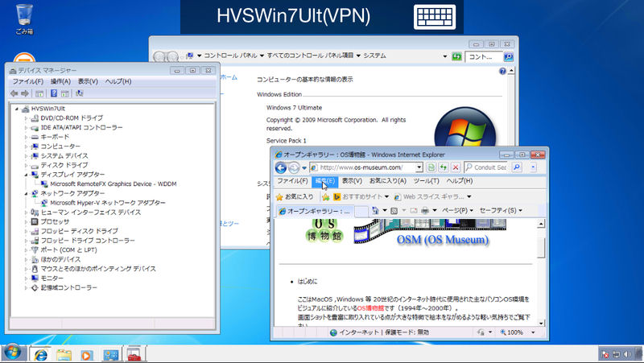Click the green refresh button in Control Panel address bar

click(x=456, y=56)
